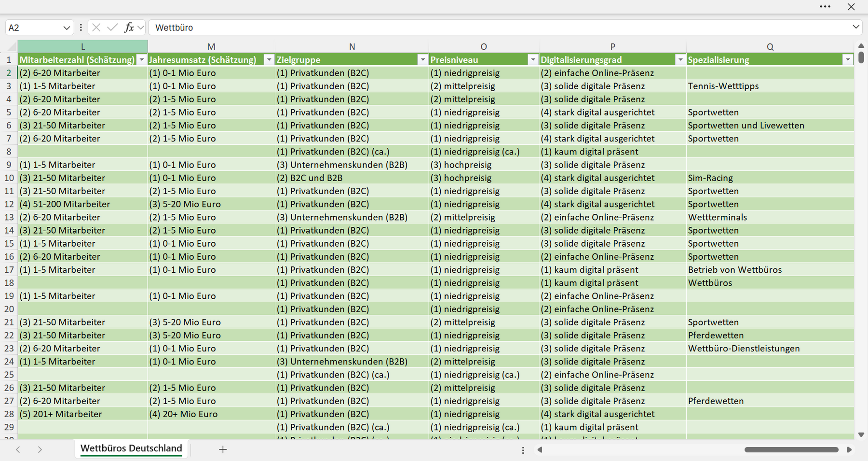Select column L header
The height and width of the screenshot is (461, 868).
point(83,46)
